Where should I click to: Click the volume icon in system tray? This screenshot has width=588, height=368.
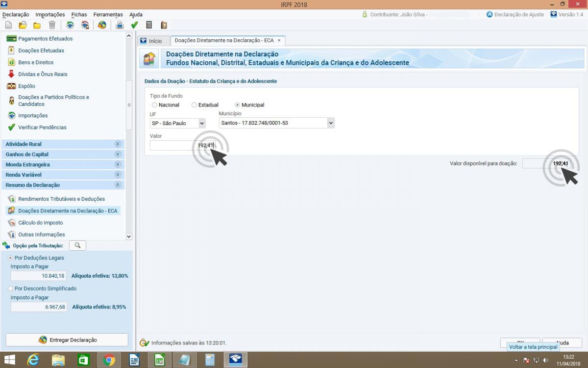(x=545, y=360)
